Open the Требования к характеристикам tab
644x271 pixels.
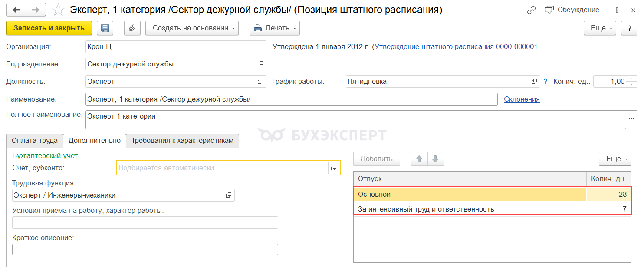(182, 141)
